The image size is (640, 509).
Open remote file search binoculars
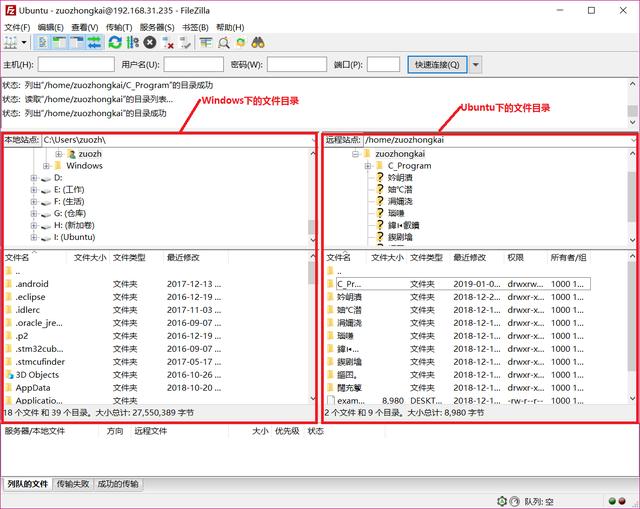point(258,42)
